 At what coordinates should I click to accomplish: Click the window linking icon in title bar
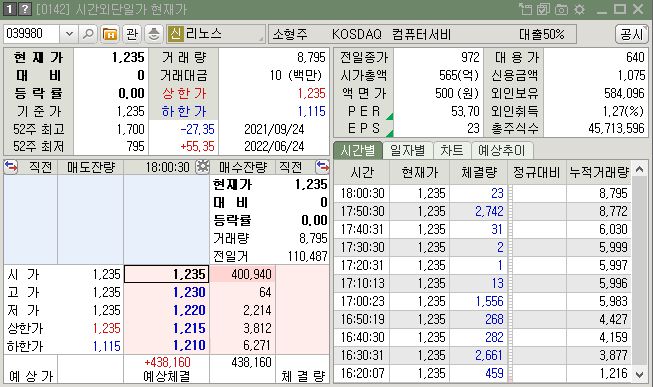tap(525, 9)
